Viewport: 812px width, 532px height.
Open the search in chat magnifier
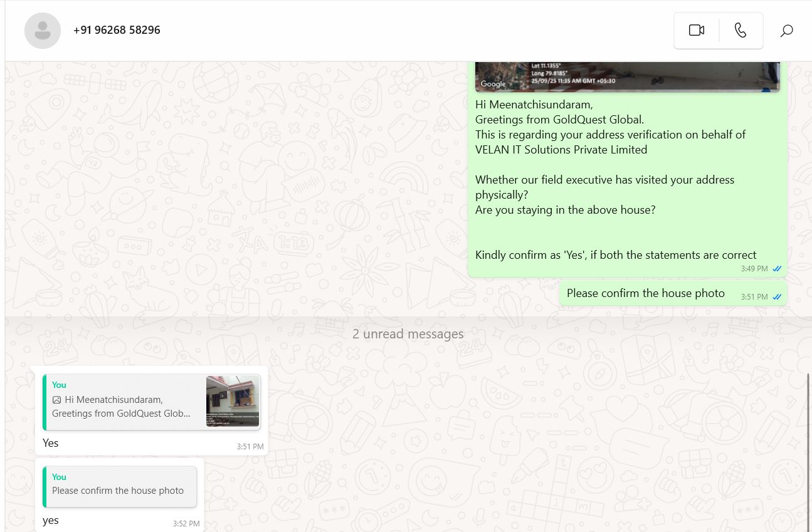786,30
